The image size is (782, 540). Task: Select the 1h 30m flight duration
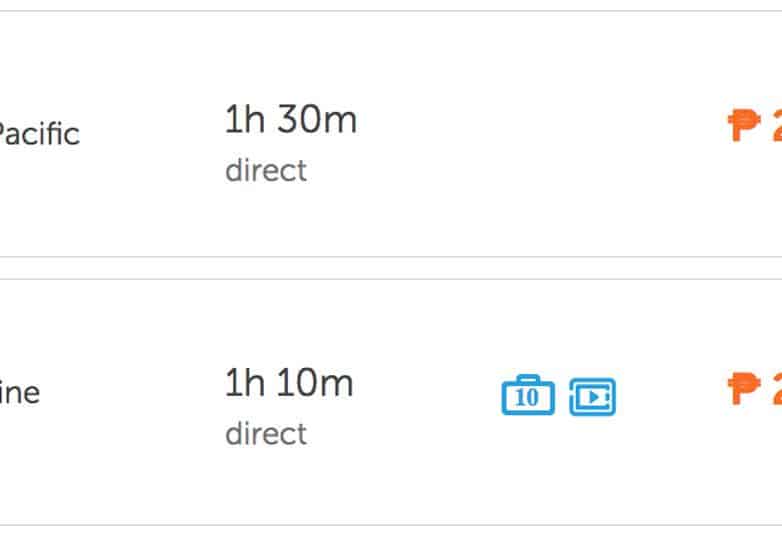click(x=290, y=121)
